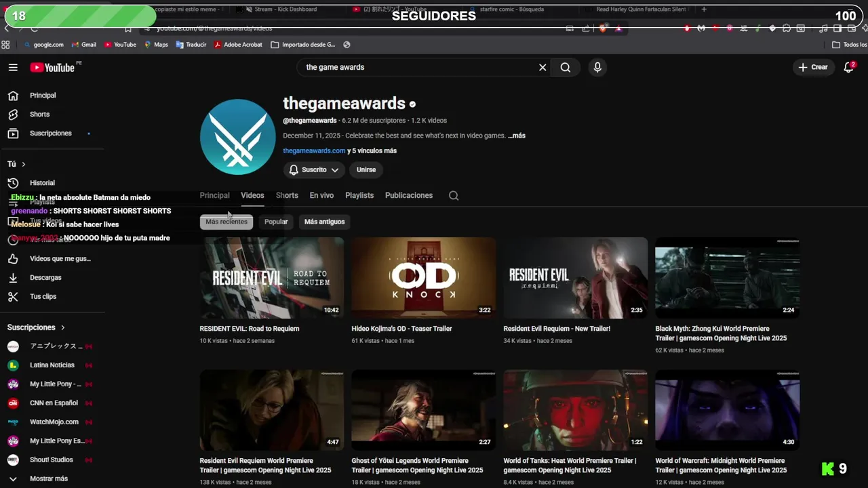Open Maps bookmark in bookmarks bar
This screenshot has height=488, width=868.
tap(156, 45)
